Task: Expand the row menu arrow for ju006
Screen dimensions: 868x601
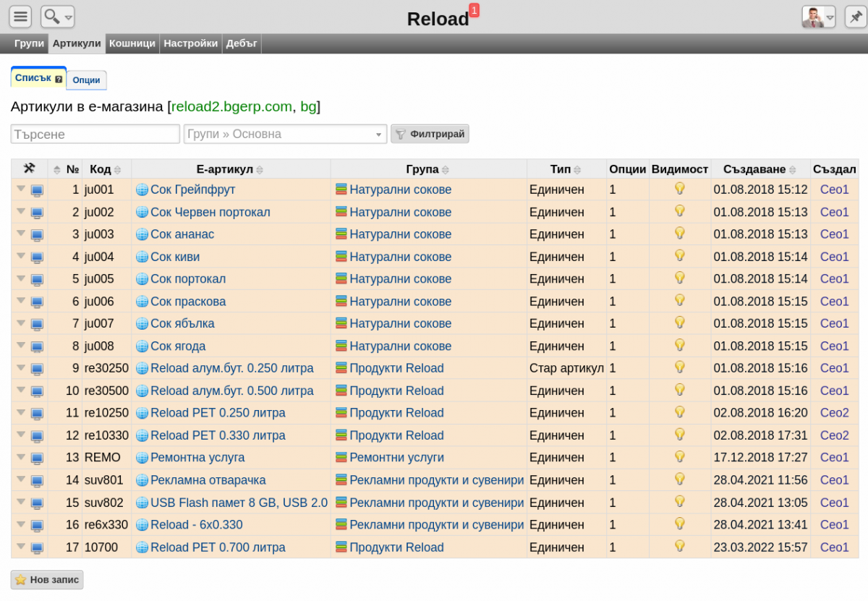Action: 21,301
